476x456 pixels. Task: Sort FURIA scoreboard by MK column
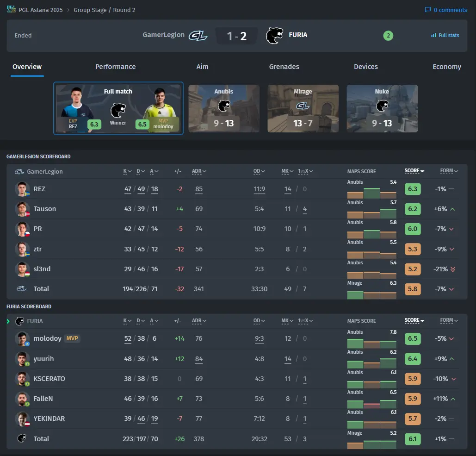287,321
